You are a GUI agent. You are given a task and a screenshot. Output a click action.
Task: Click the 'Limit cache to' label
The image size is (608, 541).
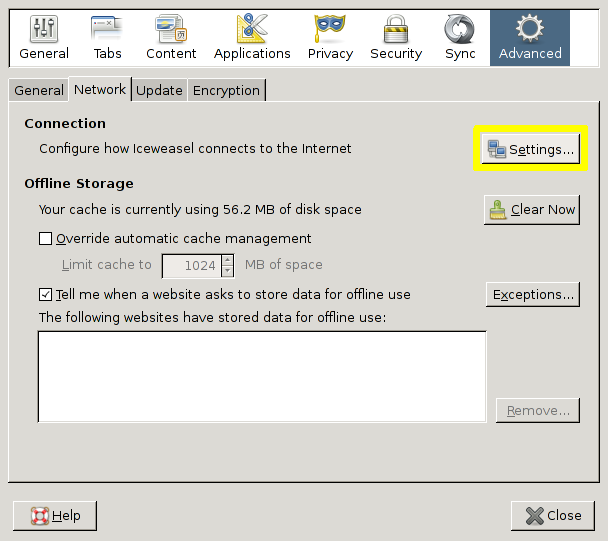(x=107, y=265)
